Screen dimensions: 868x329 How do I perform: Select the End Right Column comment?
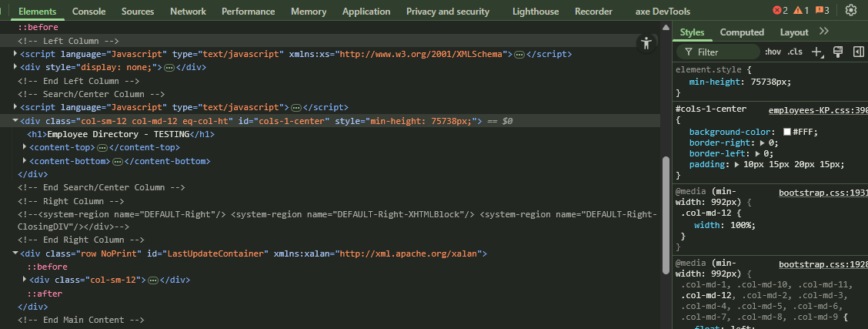point(81,240)
